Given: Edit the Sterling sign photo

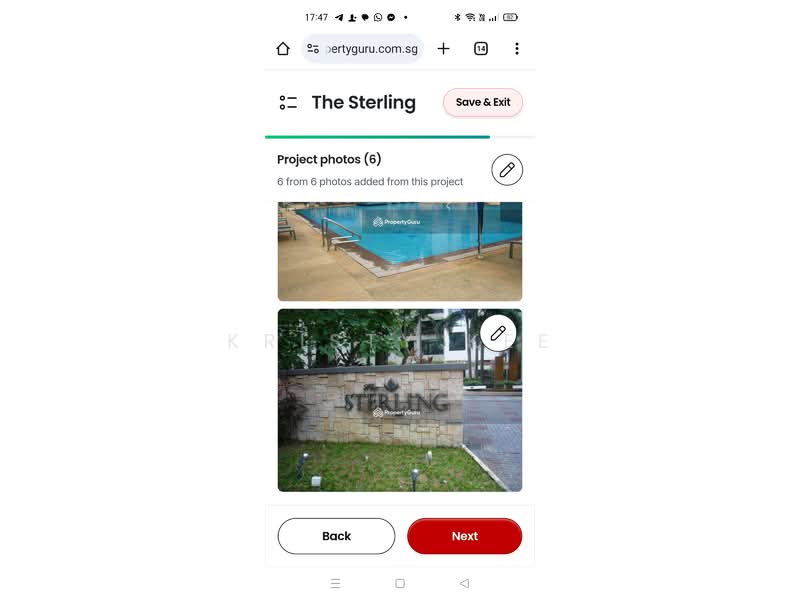Looking at the screenshot, I should pyautogui.click(x=498, y=333).
